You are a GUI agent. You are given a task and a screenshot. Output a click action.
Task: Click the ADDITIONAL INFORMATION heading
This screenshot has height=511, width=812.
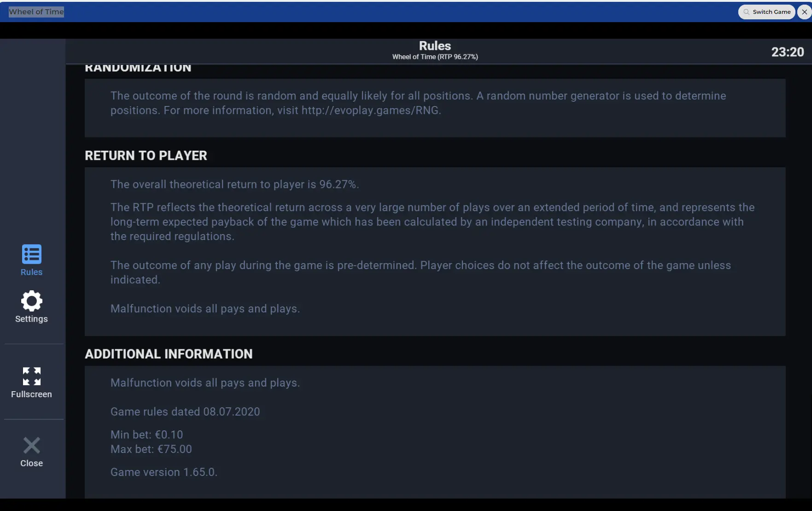coord(169,354)
